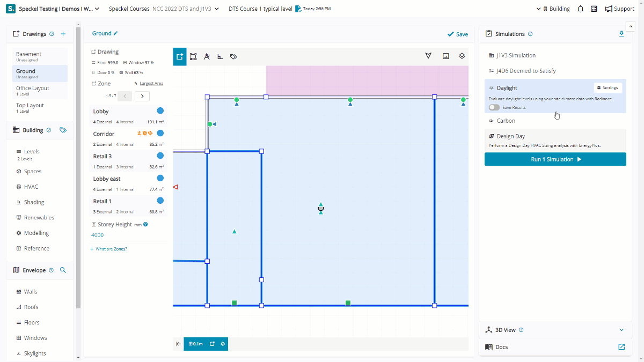Click the 0.1m grid size button
Viewport: 644px width, 362px height.
point(196,344)
